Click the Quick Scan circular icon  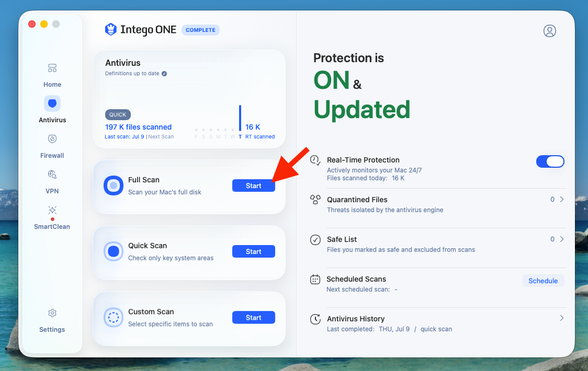pyautogui.click(x=113, y=251)
